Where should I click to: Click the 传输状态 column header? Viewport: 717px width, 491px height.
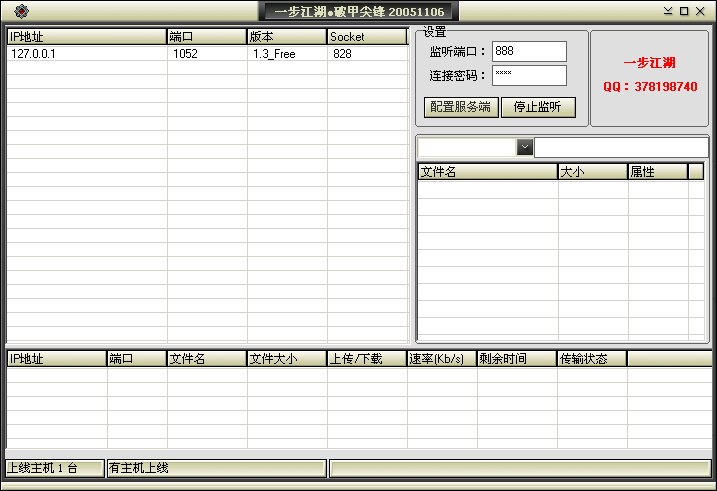tap(591, 359)
